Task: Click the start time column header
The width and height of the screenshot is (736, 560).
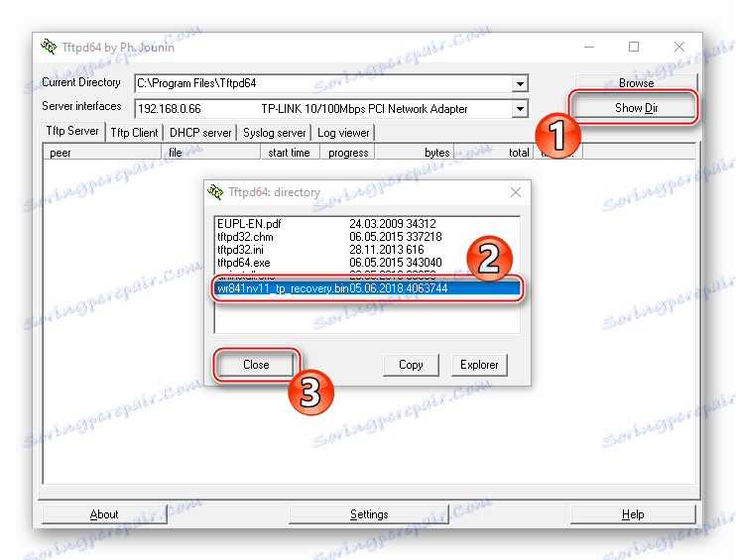Action: 291,153
